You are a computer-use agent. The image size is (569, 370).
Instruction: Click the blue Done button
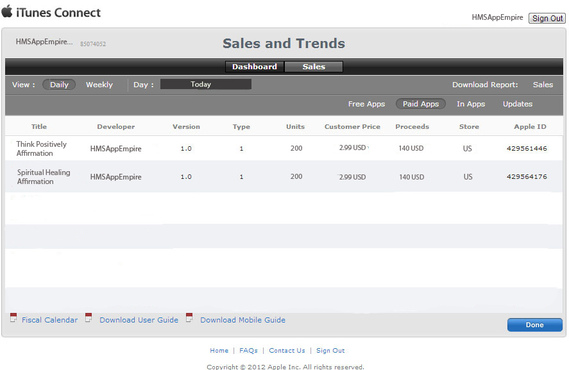pyautogui.click(x=535, y=325)
